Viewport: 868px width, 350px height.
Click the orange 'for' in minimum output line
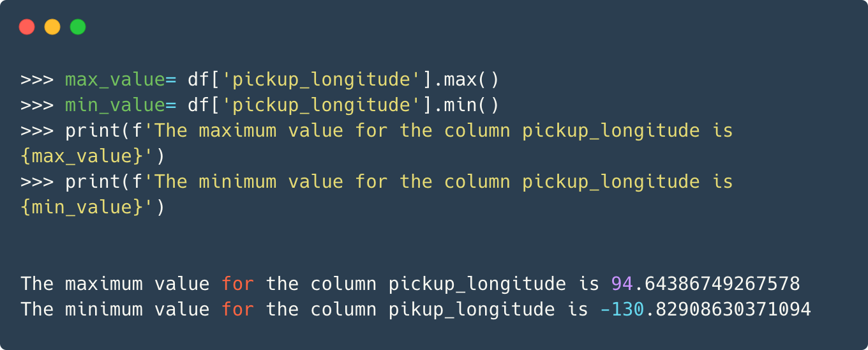click(237, 310)
